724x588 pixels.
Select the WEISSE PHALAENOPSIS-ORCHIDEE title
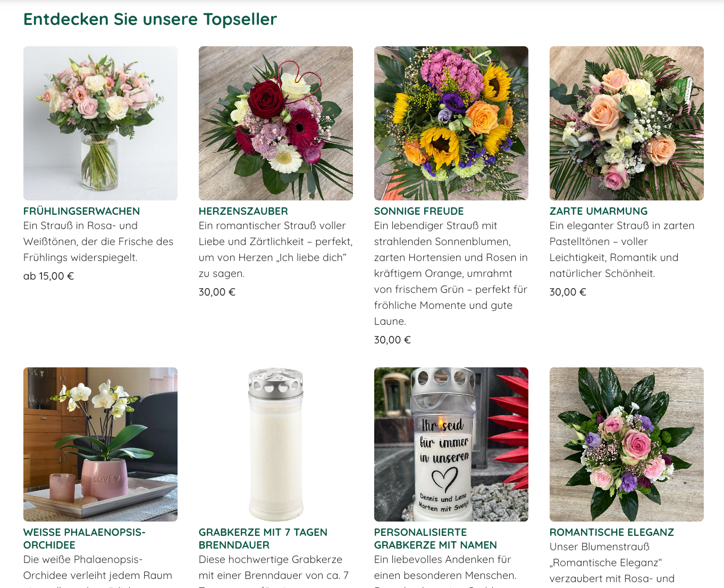pos(85,539)
